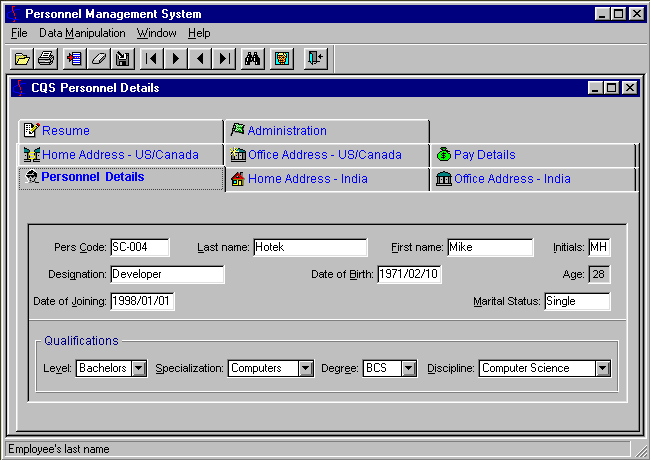Click the binoculars find icon

click(253, 59)
